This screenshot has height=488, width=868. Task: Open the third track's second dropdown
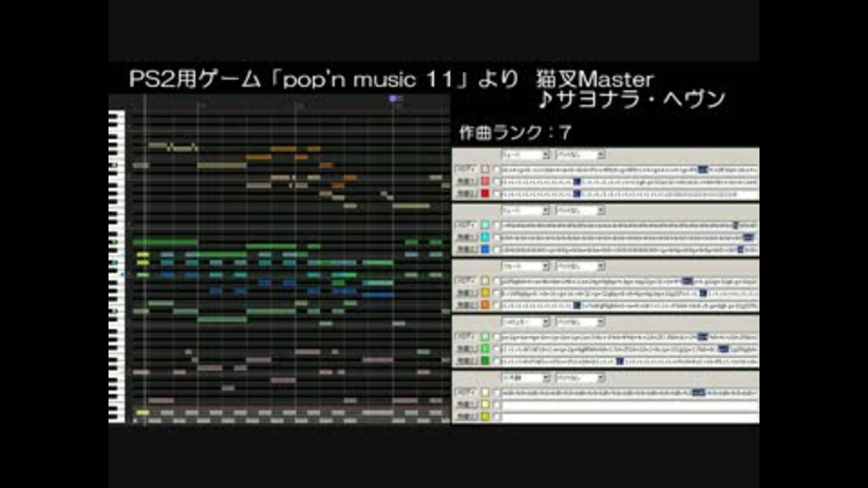(580, 267)
